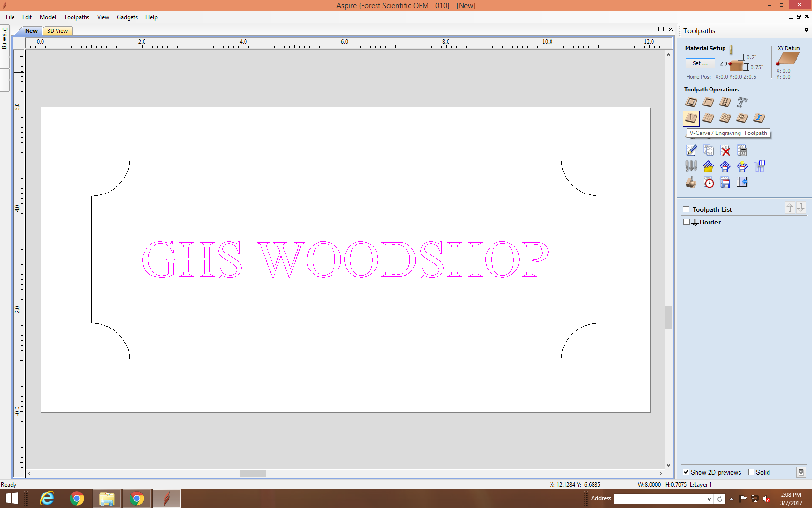Recalculate all toolpaths with calculator icon
Image resolution: width=812 pixels, height=508 pixels.
pos(742,150)
